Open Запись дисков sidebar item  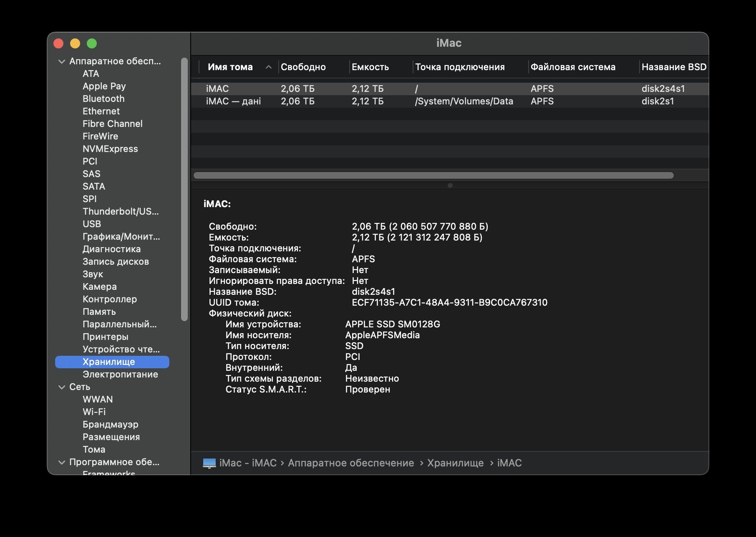[x=116, y=262]
